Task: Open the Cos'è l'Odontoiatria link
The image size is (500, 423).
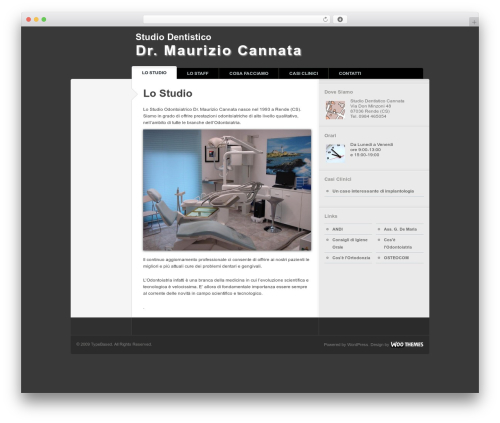Action: point(398,243)
